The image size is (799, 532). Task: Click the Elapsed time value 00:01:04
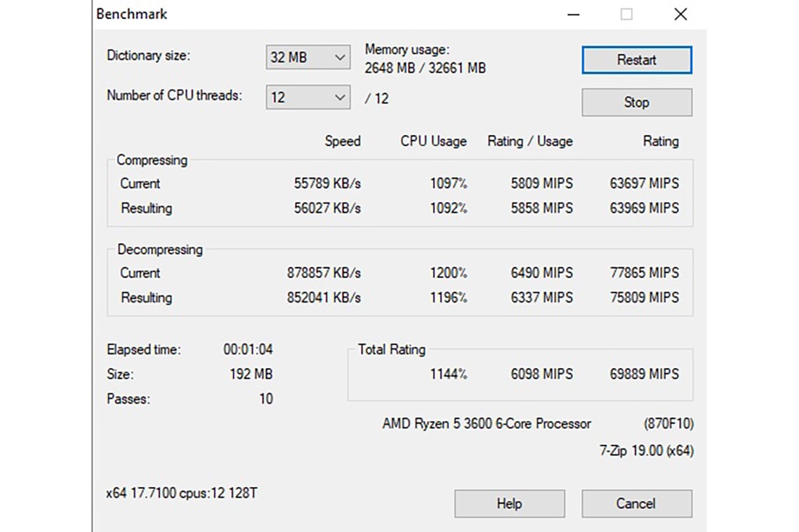(x=248, y=350)
